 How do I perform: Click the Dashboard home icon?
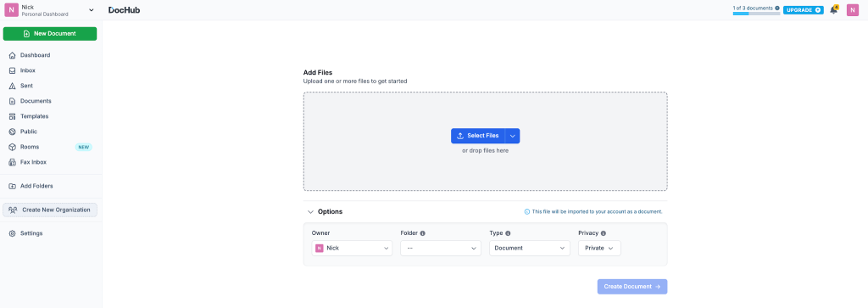(x=12, y=55)
